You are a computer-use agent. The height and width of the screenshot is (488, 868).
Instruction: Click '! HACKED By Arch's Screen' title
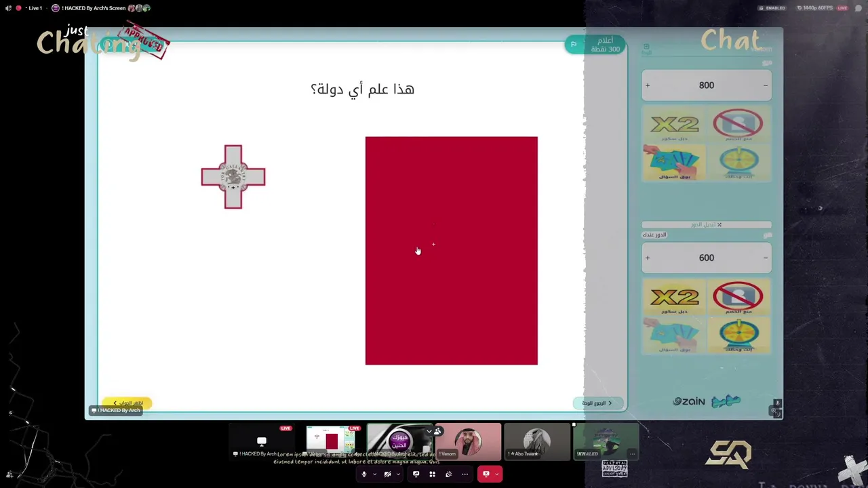tap(94, 8)
